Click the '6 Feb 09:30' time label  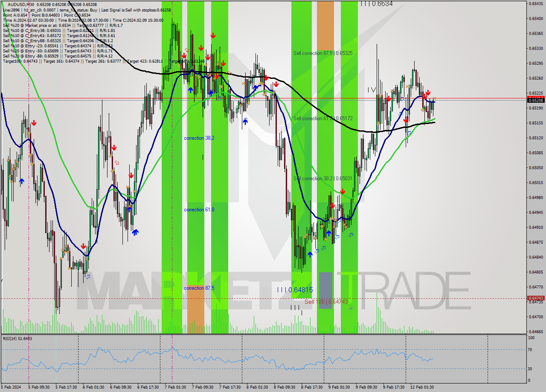[121, 387]
